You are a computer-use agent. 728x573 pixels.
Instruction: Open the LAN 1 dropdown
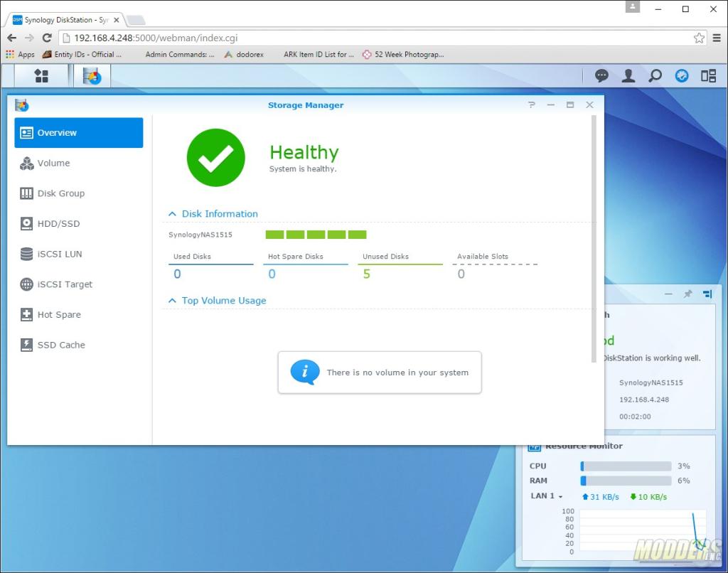(547, 496)
